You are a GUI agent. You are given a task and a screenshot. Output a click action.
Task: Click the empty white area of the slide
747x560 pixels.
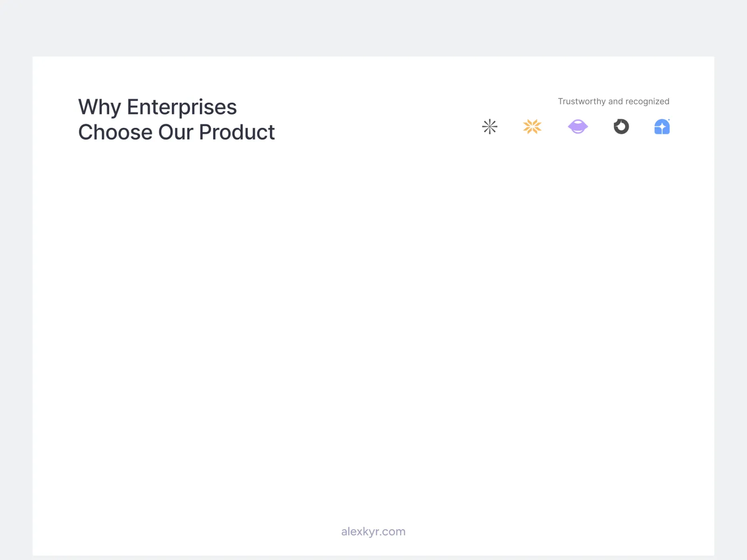point(373,303)
